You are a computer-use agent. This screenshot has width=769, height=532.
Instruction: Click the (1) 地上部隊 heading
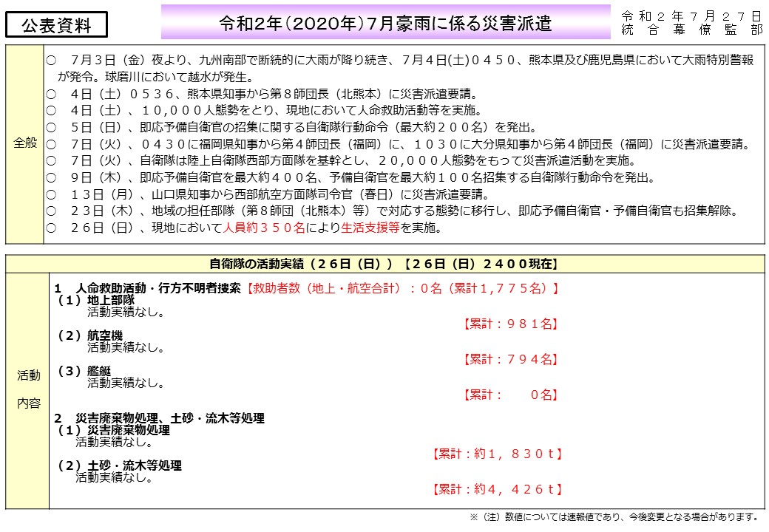tap(96, 300)
